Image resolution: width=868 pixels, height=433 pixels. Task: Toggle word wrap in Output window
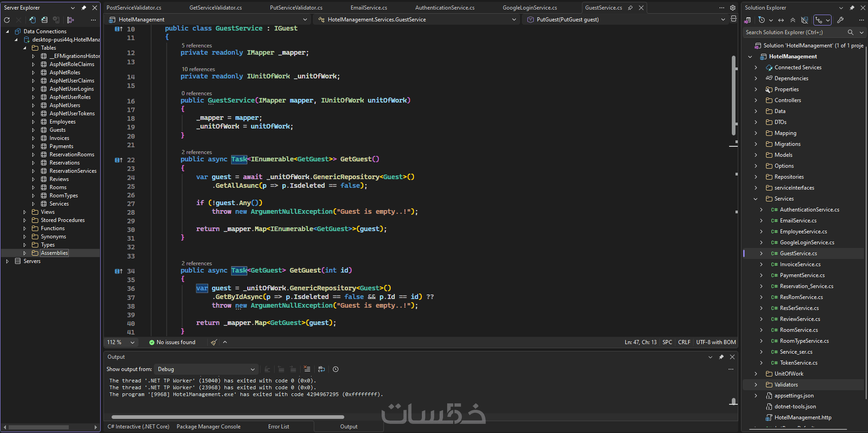click(322, 369)
